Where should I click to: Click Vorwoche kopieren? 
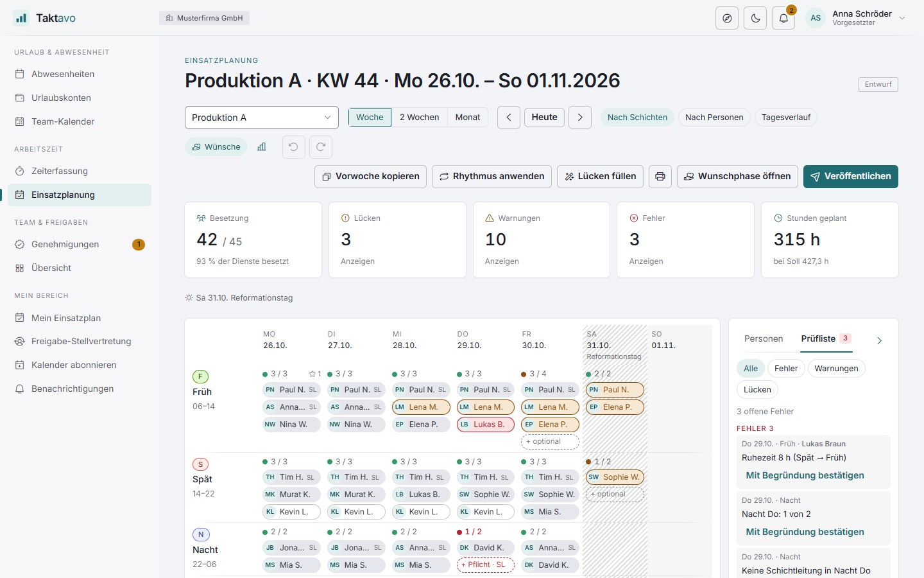tap(370, 177)
